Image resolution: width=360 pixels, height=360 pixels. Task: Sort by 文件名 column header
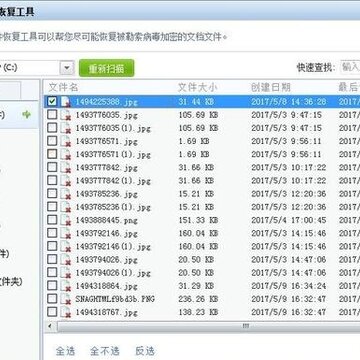click(63, 87)
